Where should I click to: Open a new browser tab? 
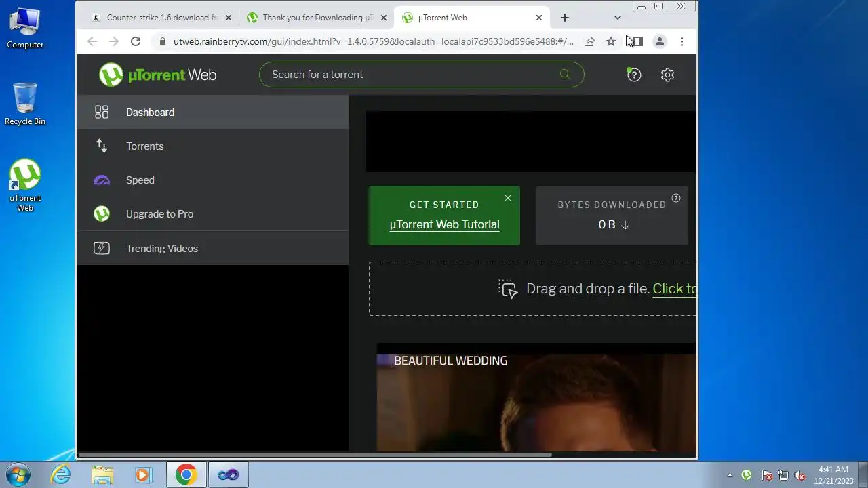click(564, 18)
